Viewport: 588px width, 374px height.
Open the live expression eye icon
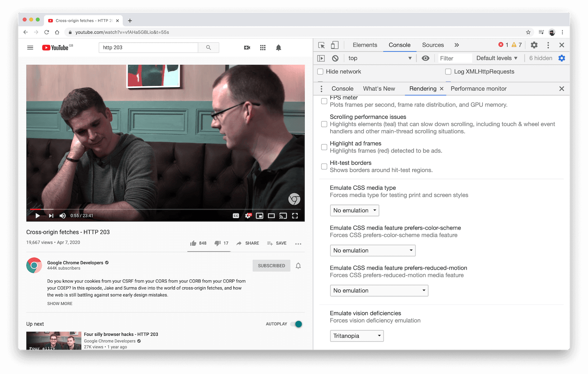click(426, 58)
